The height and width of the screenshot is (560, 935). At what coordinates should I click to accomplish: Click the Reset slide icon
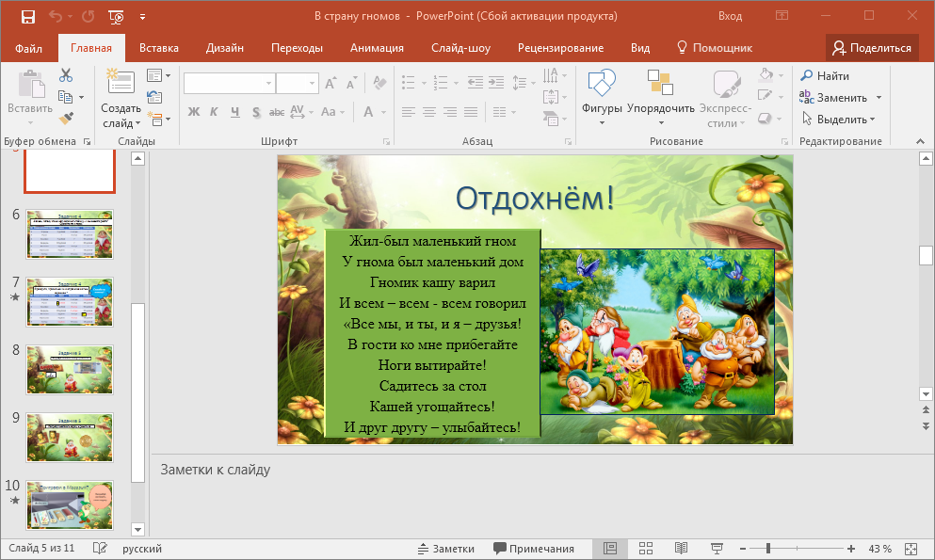click(154, 97)
